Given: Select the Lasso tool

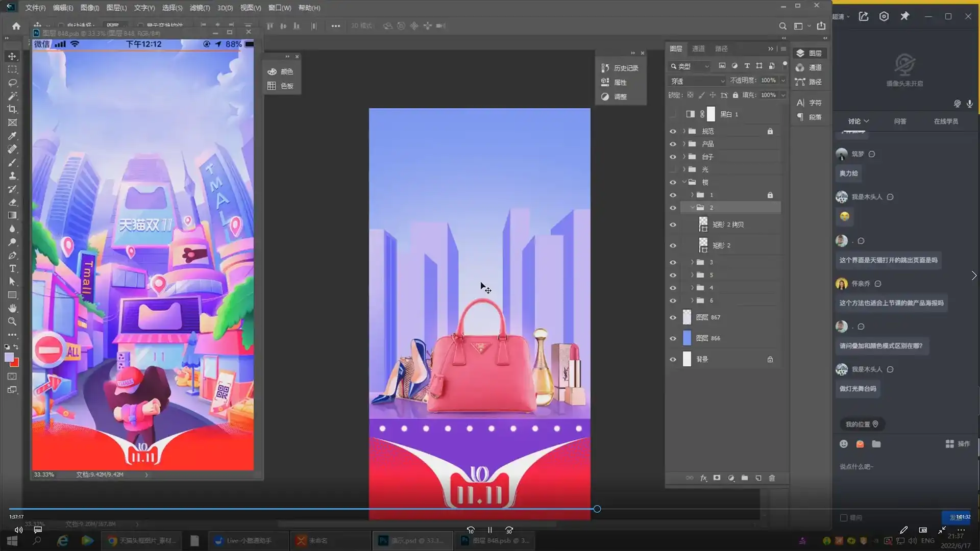Looking at the screenshot, I should [x=12, y=83].
